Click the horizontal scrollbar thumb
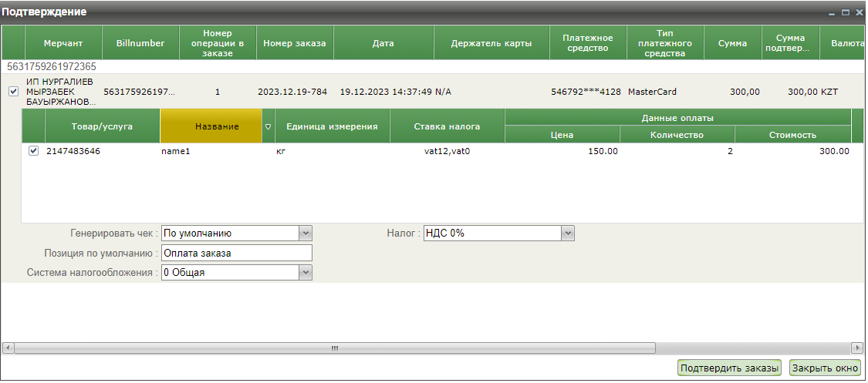This screenshot has width=868, height=383. [335, 348]
